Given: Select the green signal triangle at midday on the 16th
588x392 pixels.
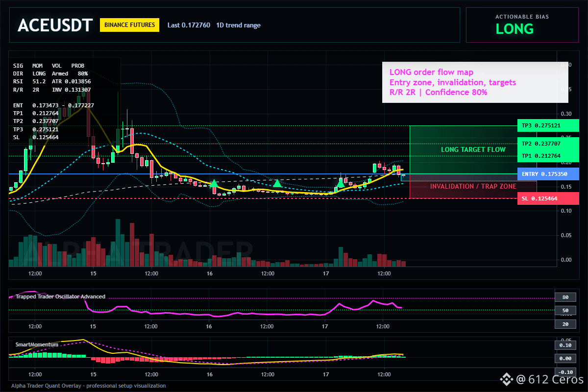Looking at the screenshot, I should pyautogui.click(x=277, y=183).
